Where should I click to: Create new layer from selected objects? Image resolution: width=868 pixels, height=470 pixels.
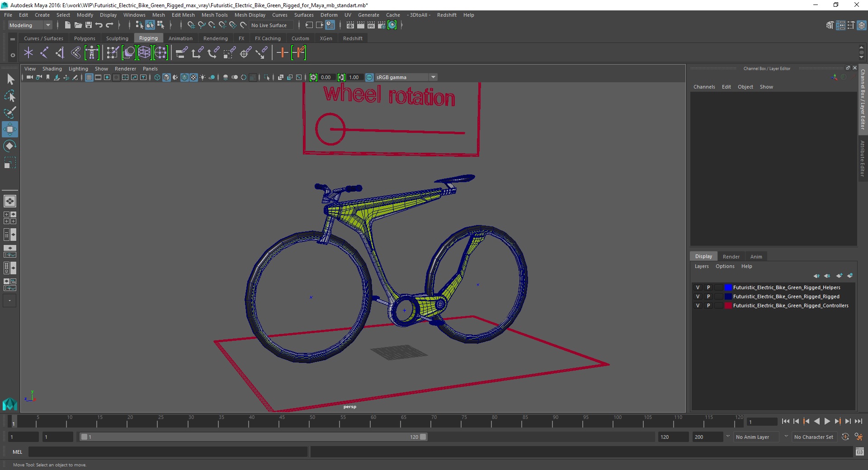(x=850, y=276)
